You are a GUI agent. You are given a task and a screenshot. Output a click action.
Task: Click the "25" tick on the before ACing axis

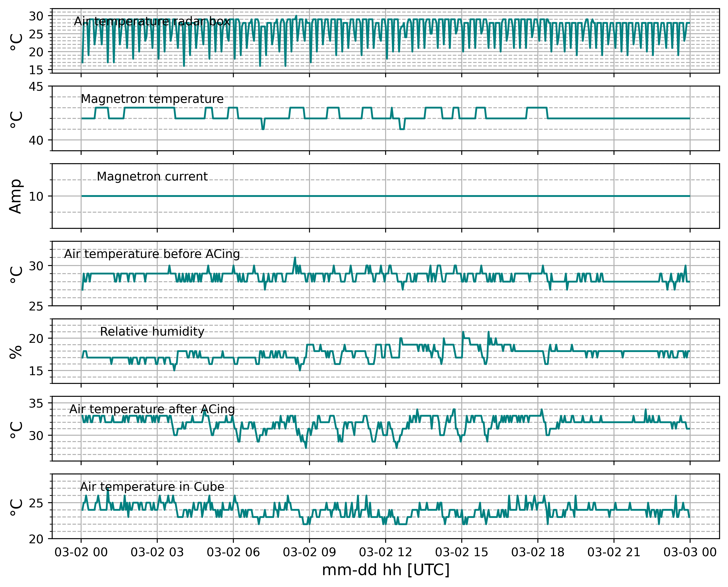pyautogui.click(x=36, y=306)
